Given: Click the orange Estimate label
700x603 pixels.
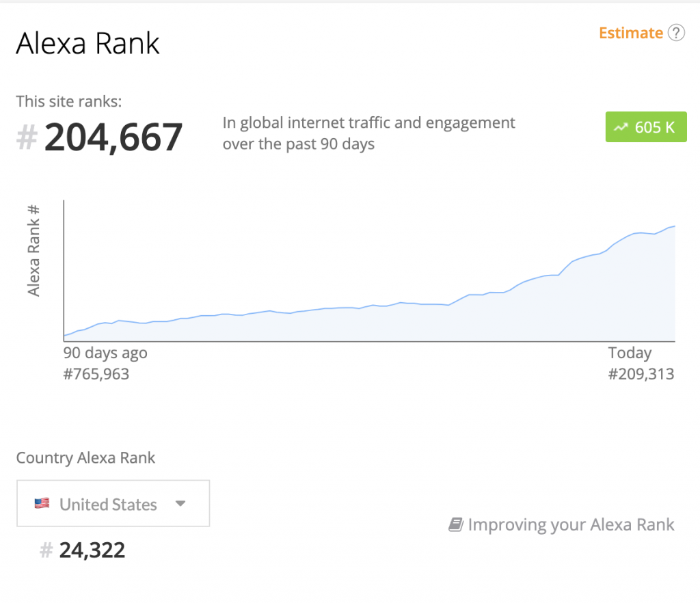Looking at the screenshot, I should [631, 33].
